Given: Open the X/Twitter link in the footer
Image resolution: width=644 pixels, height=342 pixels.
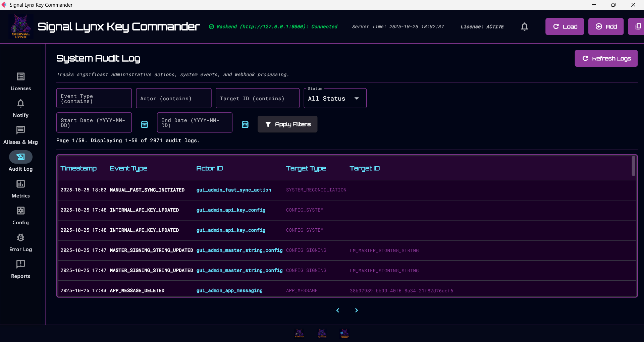Looking at the screenshot, I should (299, 333).
